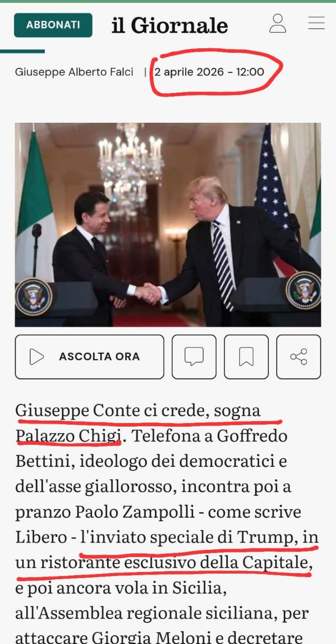
Task: Open the comments speech bubble icon
Action: click(x=194, y=357)
